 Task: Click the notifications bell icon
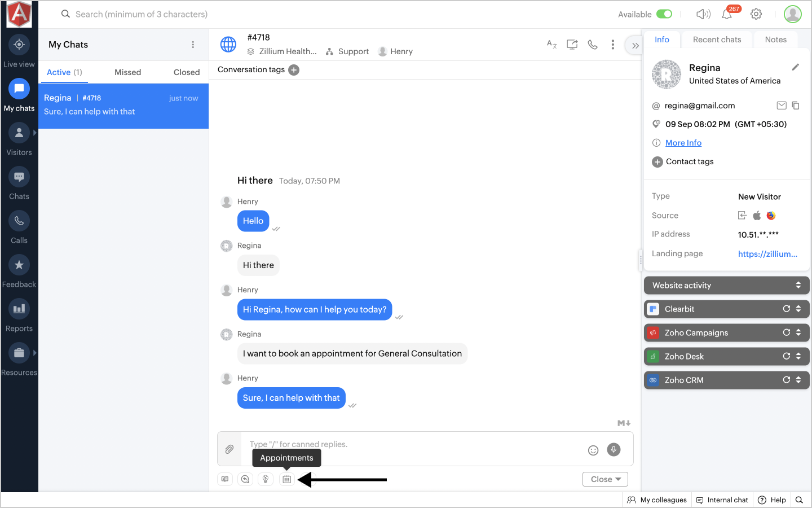tap(727, 14)
